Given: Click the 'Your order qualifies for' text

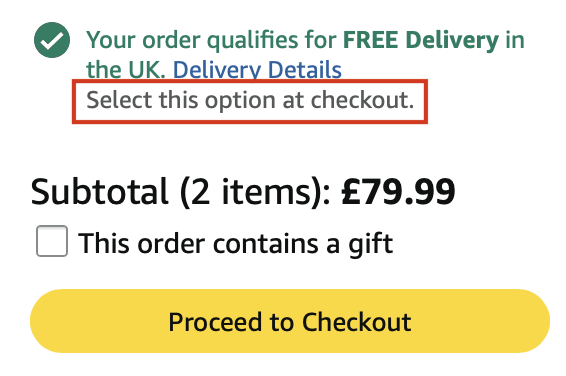Looking at the screenshot, I should pyautogui.click(x=212, y=40).
